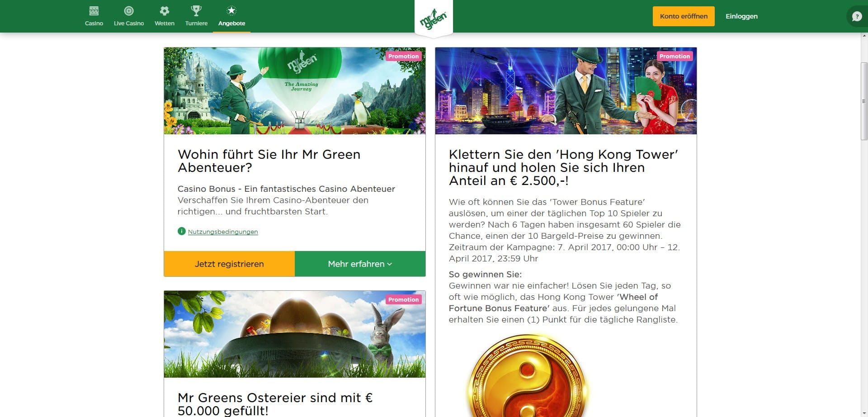The height and width of the screenshot is (417, 868).
Task: Click the 'Mr Greens Ostereier' headline
Action: (275, 404)
